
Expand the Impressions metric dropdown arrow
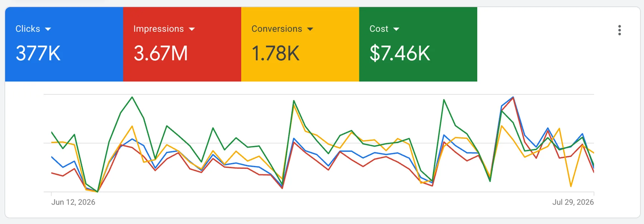pos(192,29)
